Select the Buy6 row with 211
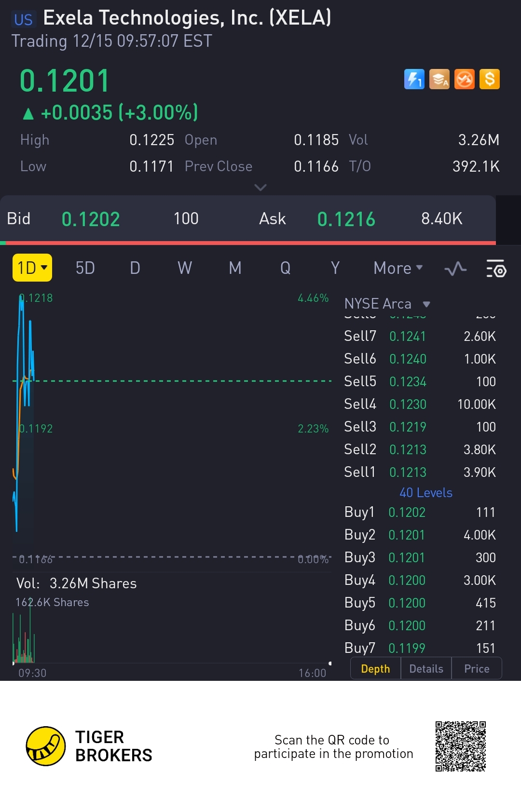This screenshot has width=521, height=812. pyautogui.click(x=420, y=625)
